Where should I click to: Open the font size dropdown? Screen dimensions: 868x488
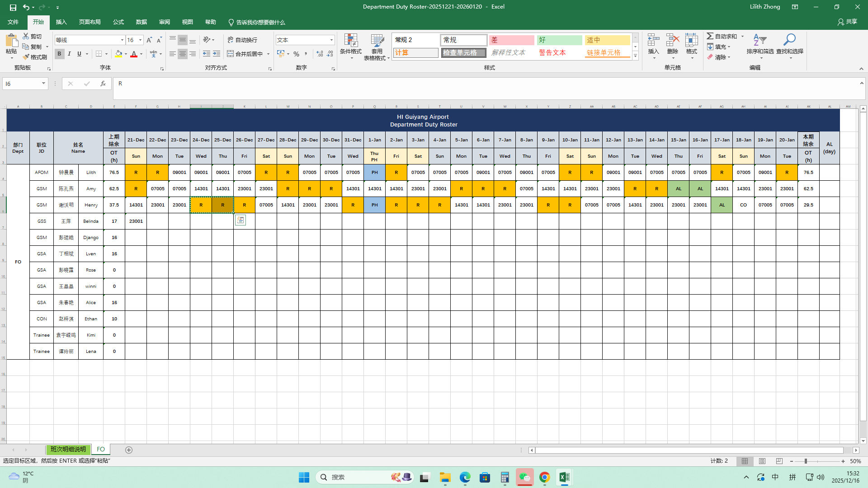coord(140,40)
